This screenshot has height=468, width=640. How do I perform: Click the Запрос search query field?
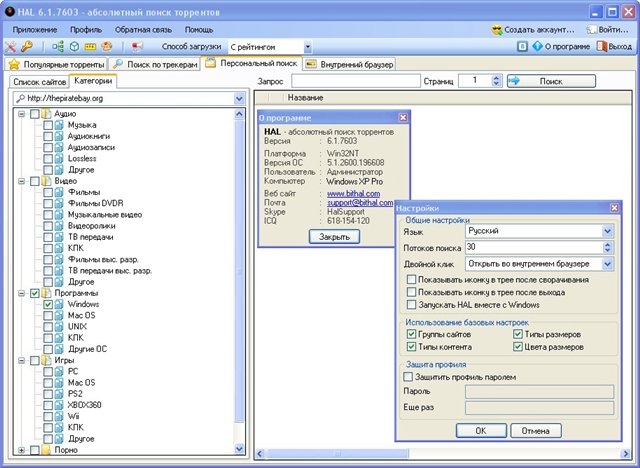tap(354, 80)
